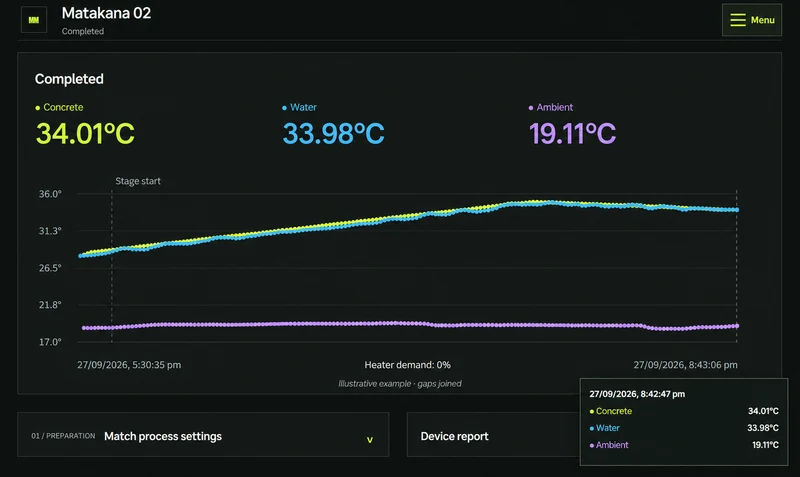Open the Menu button

(x=752, y=20)
